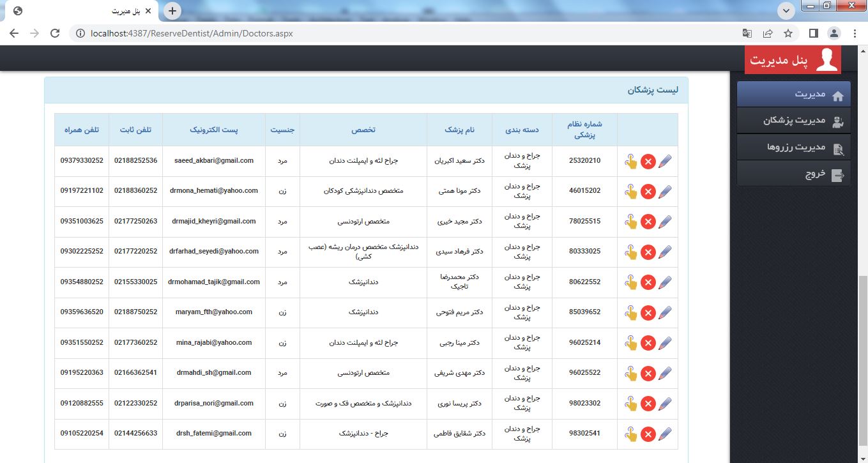Click edit pencil icon for doctor 25320210

point(665,162)
